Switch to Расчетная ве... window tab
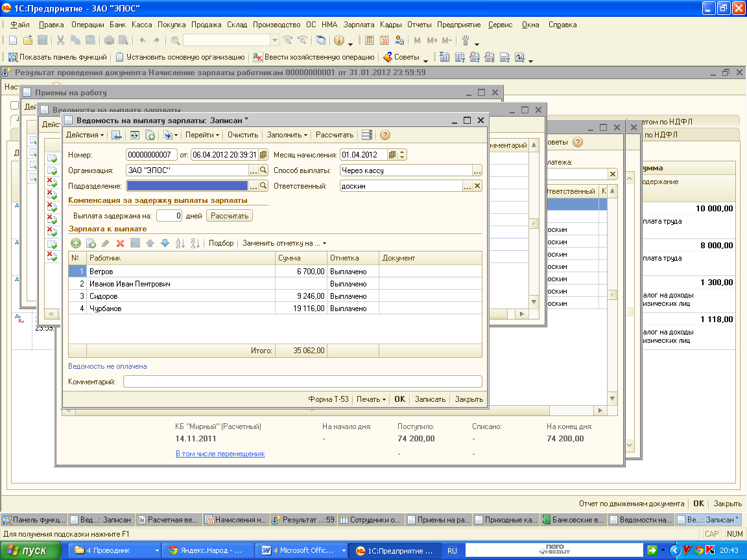 point(169,520)
